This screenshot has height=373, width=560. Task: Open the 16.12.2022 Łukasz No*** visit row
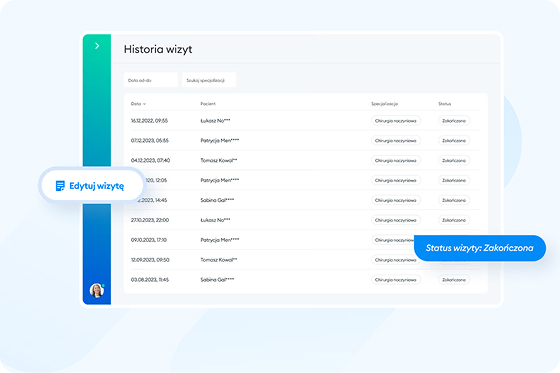tap(305, 121)
